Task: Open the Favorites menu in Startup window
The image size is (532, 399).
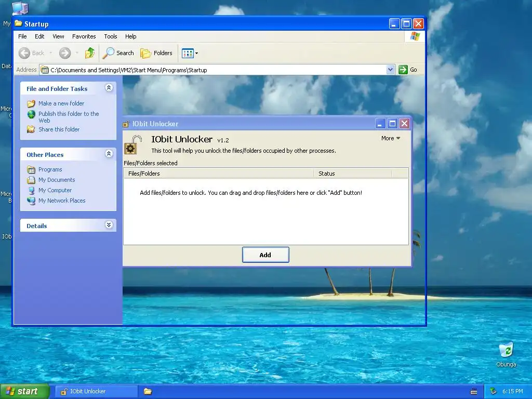Action: click(84, 36)
